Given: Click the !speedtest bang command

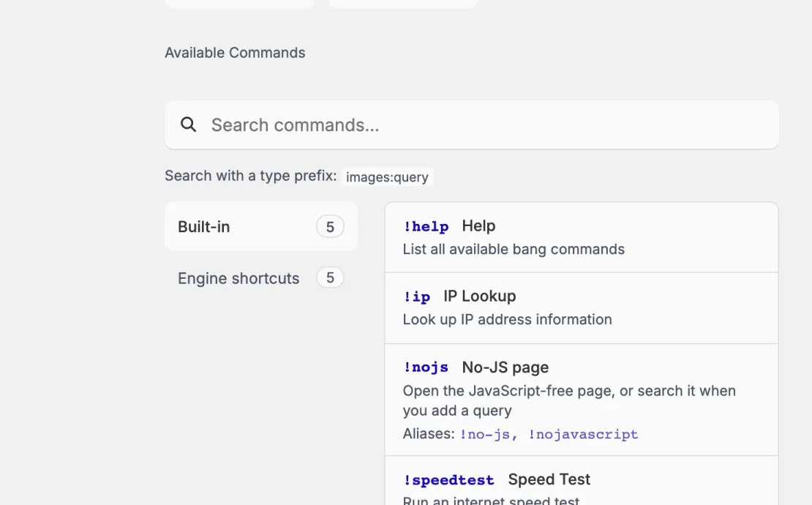Looking at the screenshot, I should [x=449, y=480].
